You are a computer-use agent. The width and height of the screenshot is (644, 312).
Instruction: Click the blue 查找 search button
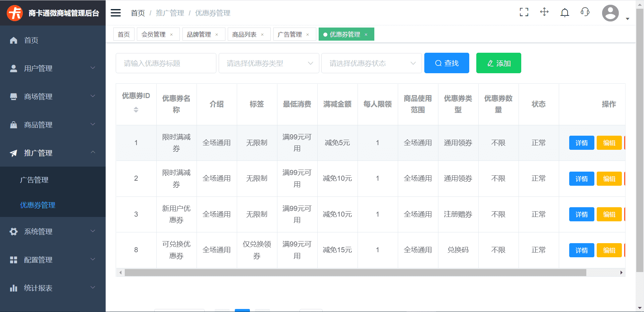[446, 63]
